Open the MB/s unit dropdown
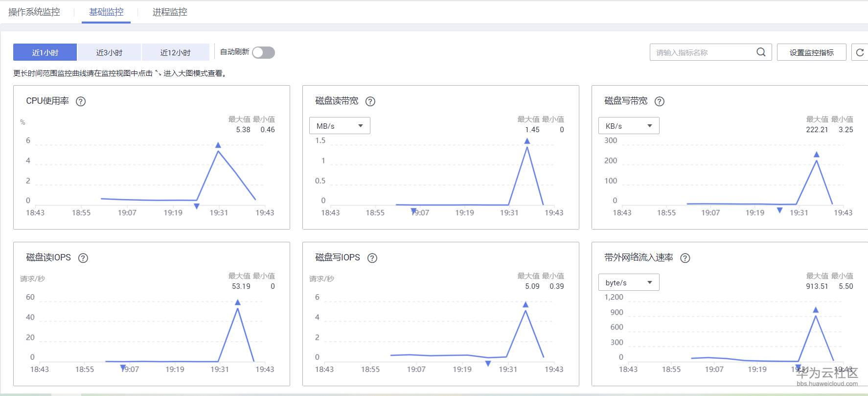 coord(340,126)
